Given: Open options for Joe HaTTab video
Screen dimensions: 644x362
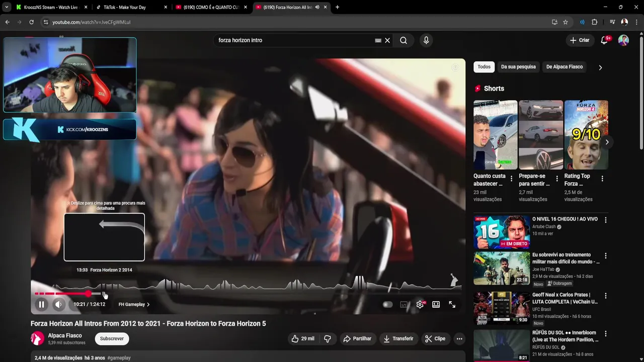Looking at the screenshot, I should point(605,256).
